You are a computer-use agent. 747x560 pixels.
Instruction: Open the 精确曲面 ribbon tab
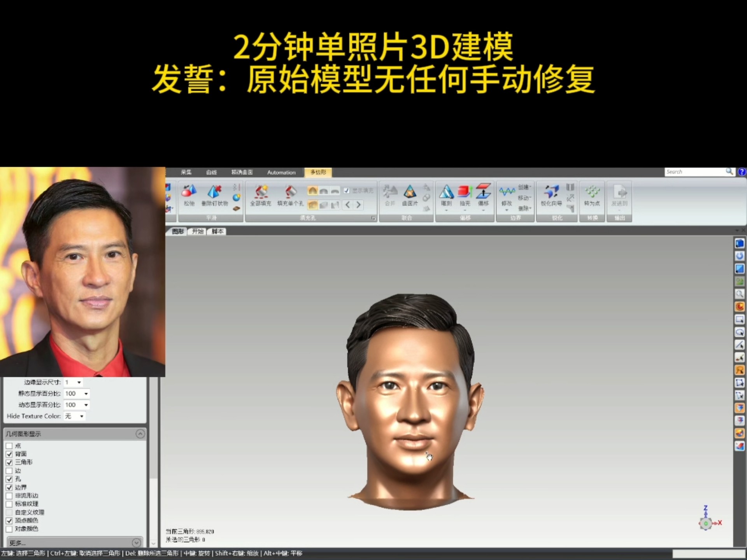(242, 172)
